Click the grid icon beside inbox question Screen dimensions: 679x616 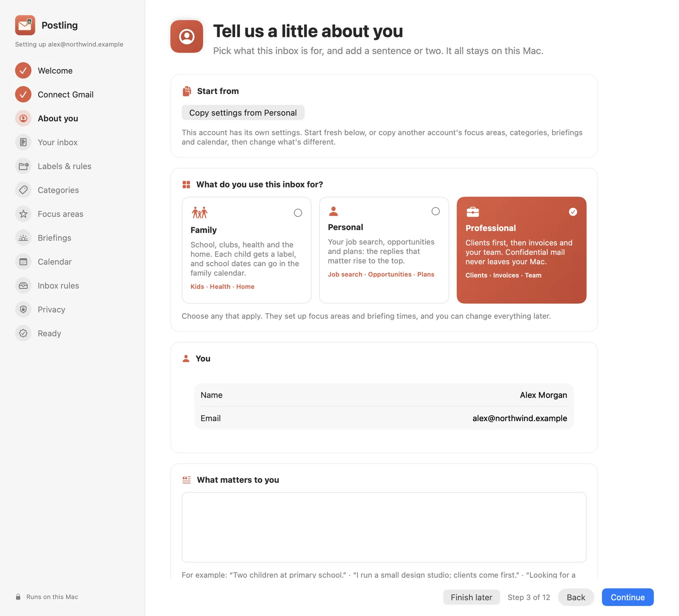[186, 184]
